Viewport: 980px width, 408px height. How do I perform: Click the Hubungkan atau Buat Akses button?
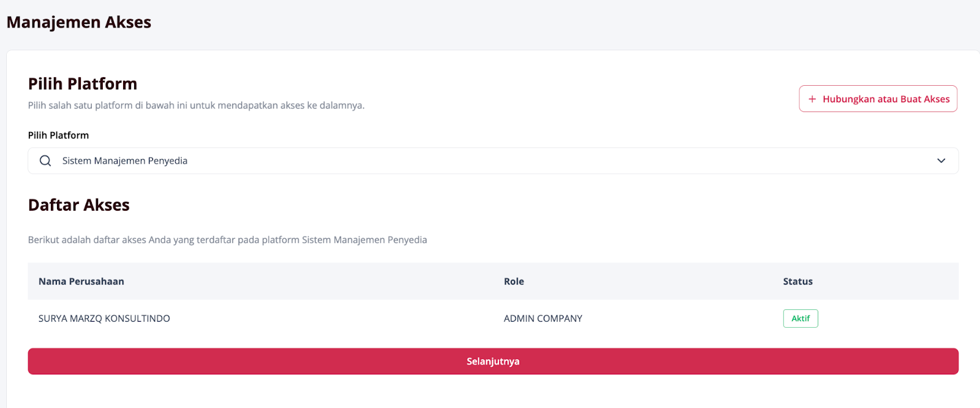878,99
